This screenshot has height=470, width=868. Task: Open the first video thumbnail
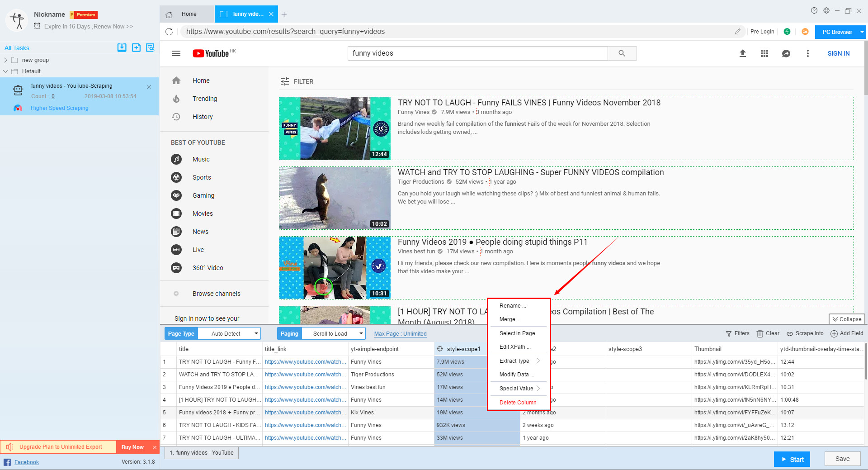[335, 128]
